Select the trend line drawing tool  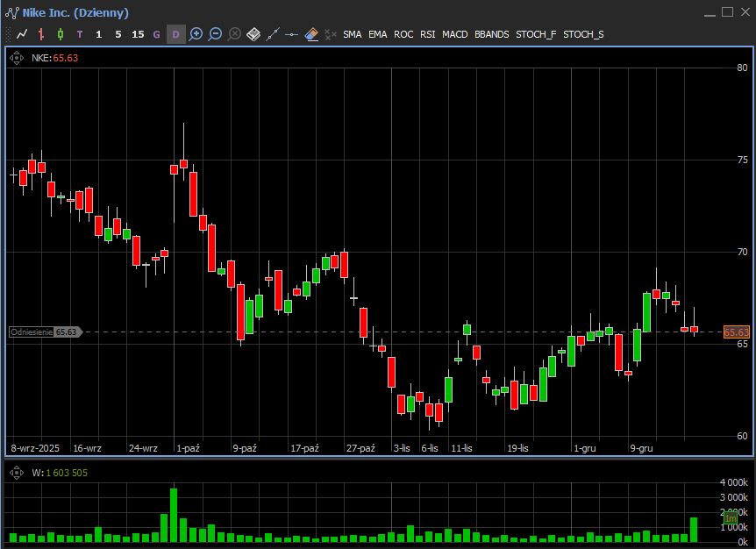point(273,34)
